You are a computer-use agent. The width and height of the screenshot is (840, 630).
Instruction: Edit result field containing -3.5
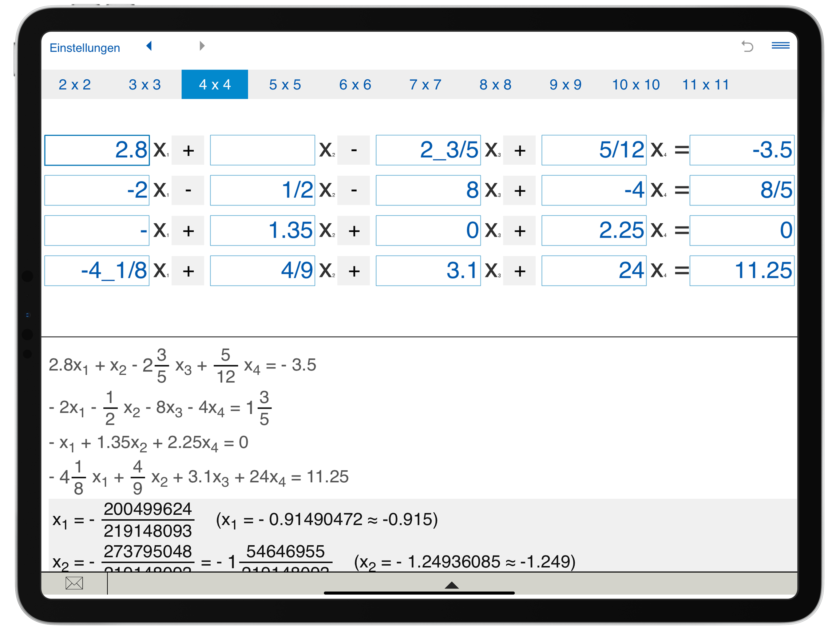(742, 150)
